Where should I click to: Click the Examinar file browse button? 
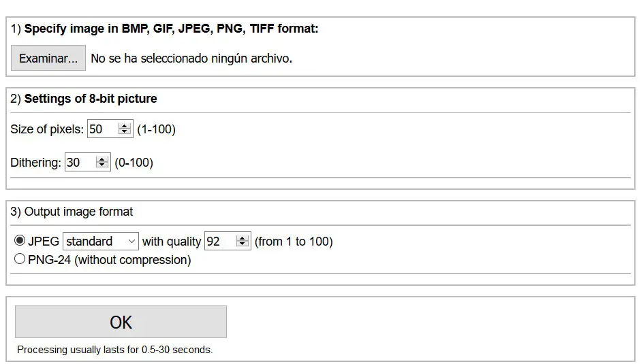pyautogui.click(x=48, y=59)
